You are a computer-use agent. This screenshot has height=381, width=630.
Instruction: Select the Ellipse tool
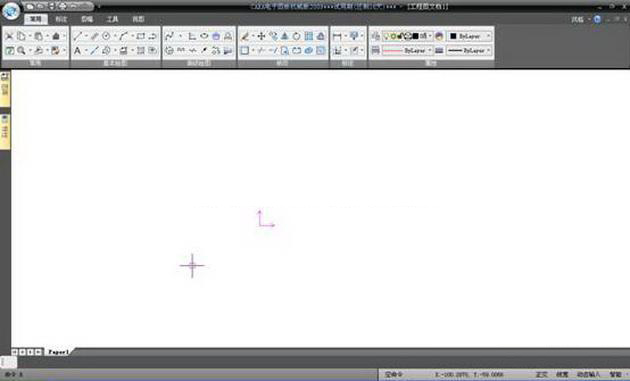pos(204,37)
